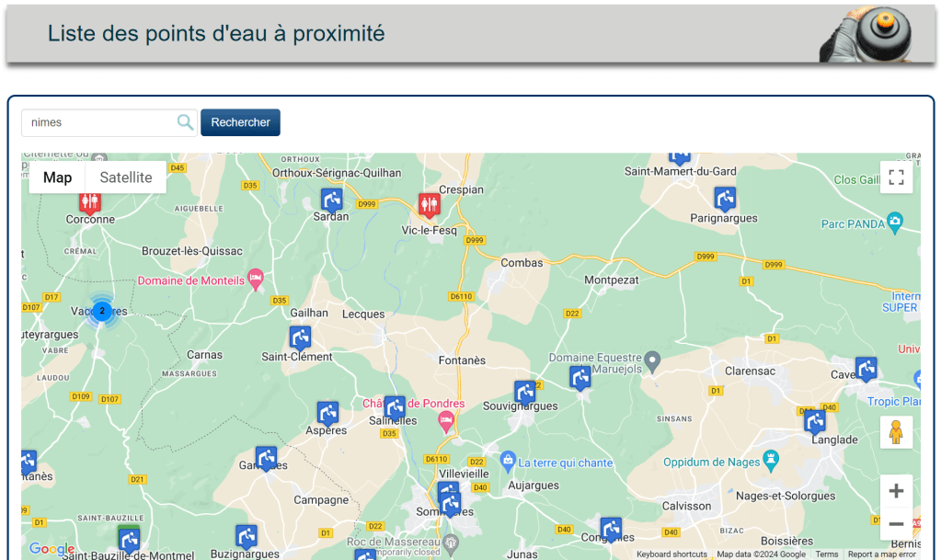Screen dimensions: 941x560
Task: Select the Street View pegman
Action: pos(896,431)
